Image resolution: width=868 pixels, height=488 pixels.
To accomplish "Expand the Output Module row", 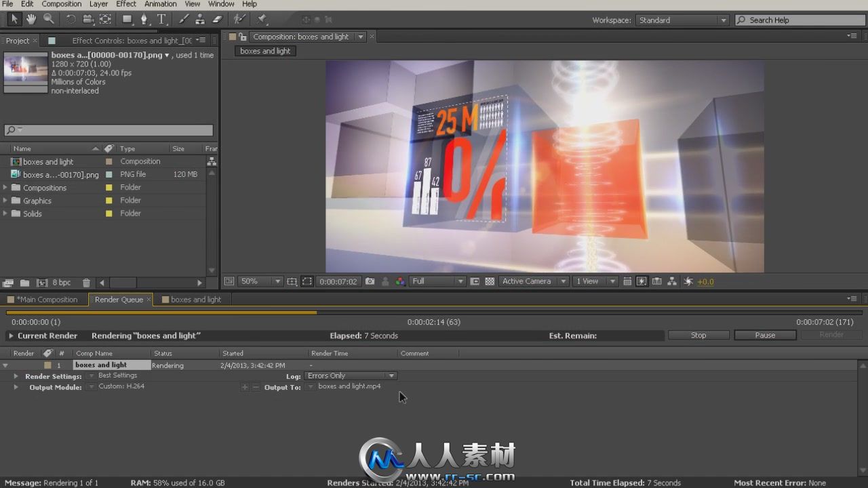I will click(16, 387).
